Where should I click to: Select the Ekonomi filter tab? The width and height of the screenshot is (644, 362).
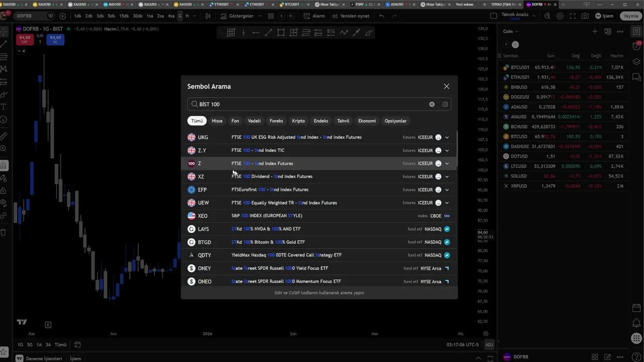[367, 121]
